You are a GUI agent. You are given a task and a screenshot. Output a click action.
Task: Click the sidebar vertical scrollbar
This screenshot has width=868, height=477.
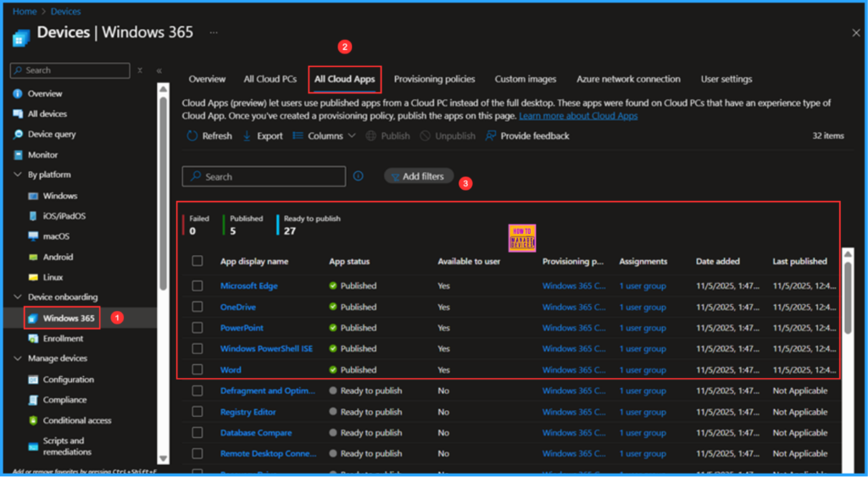pyautogui.click(x=164, y=194)
